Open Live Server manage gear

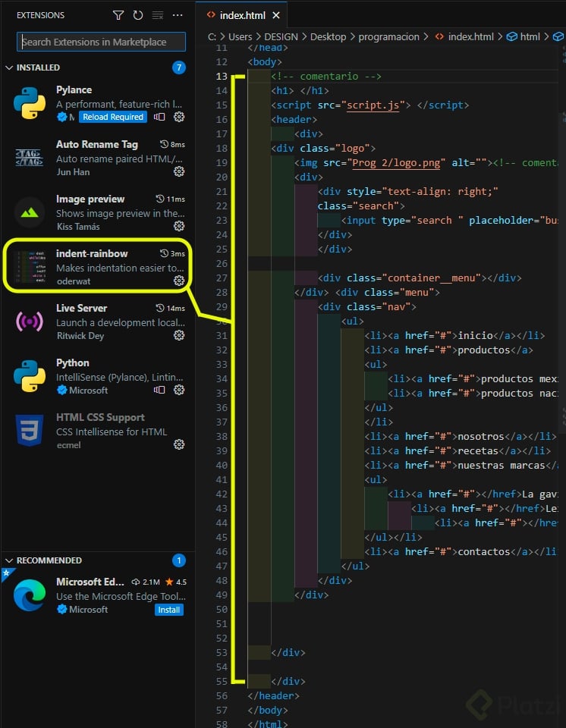[179, 335]
